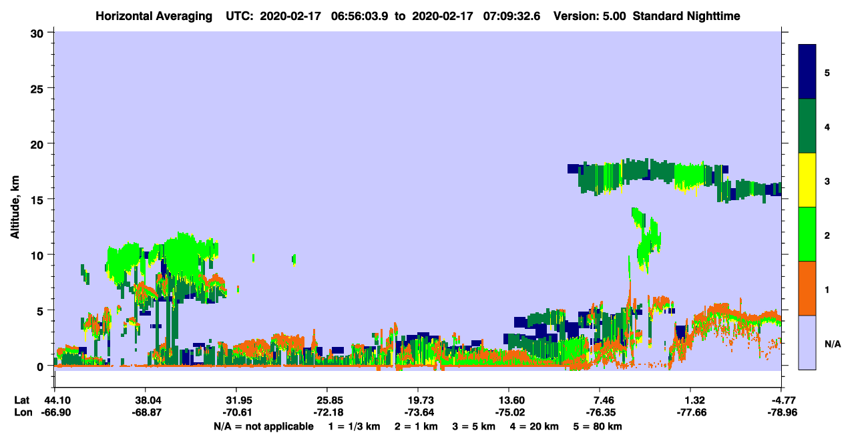Click the color bar label '4'

[x=827, y=126]
